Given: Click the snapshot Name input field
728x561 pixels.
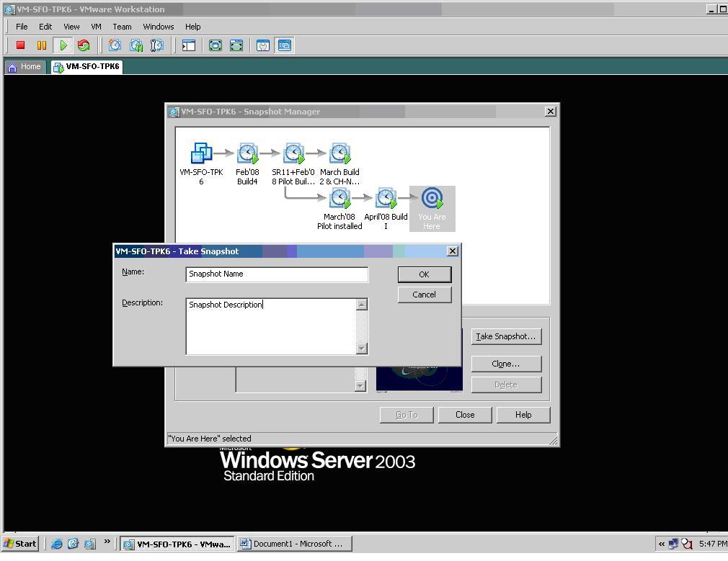Looking at the screenshot, I should (x=277, y=274).
